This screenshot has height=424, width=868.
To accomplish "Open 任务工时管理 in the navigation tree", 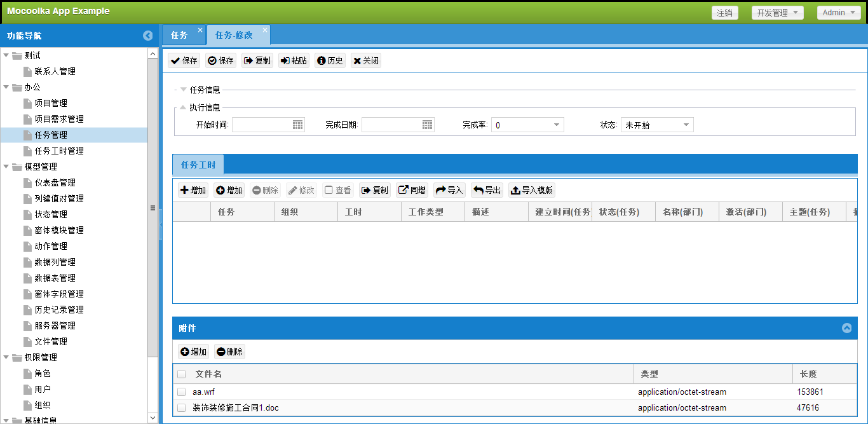I will [59, 151].
